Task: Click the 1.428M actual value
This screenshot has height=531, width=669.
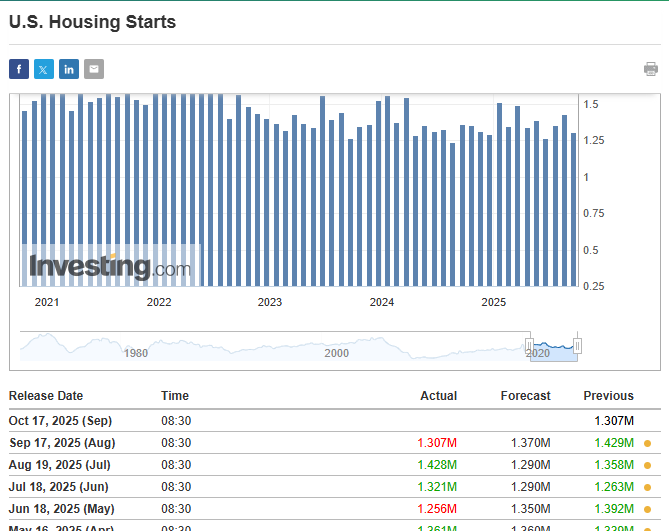Action: click(438, 465)
